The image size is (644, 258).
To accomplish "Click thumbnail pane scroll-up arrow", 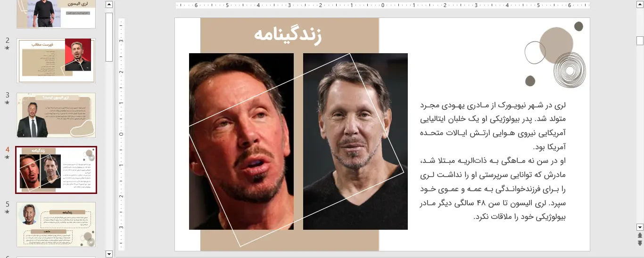I will point(109,5).
